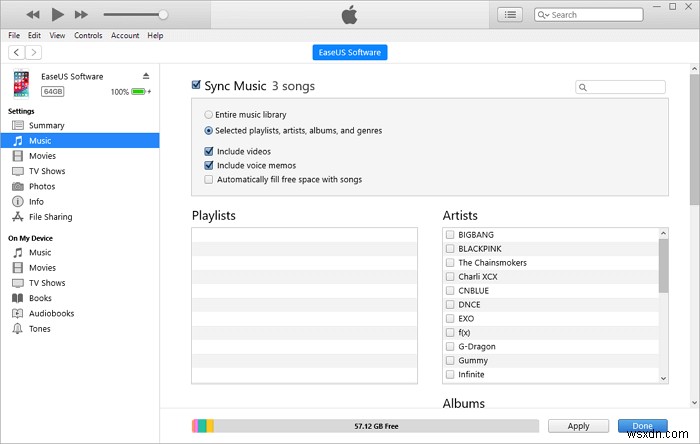Check the DNCE artist checkbox

(x=450, y=304)
